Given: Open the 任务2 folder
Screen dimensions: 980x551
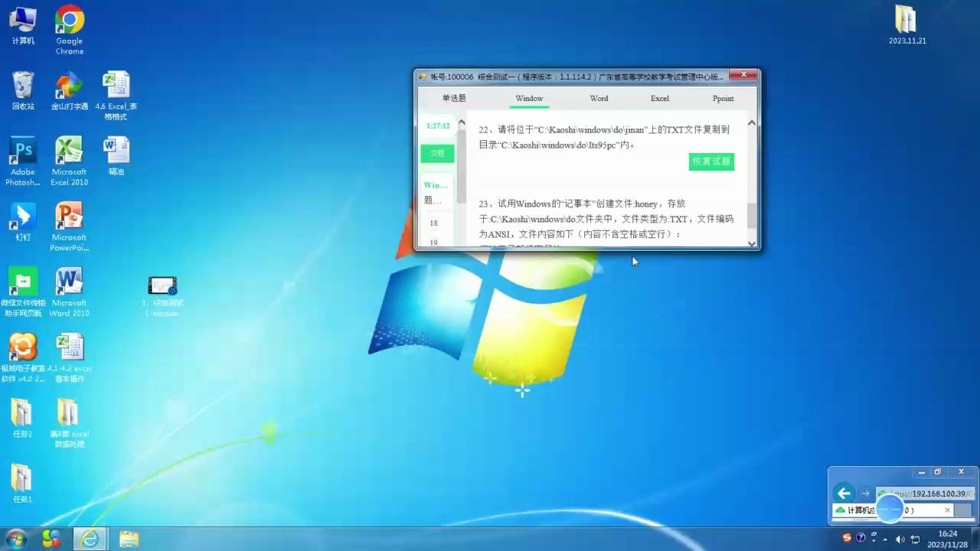Looking at the screenshot, I should (x=22, y=419).
